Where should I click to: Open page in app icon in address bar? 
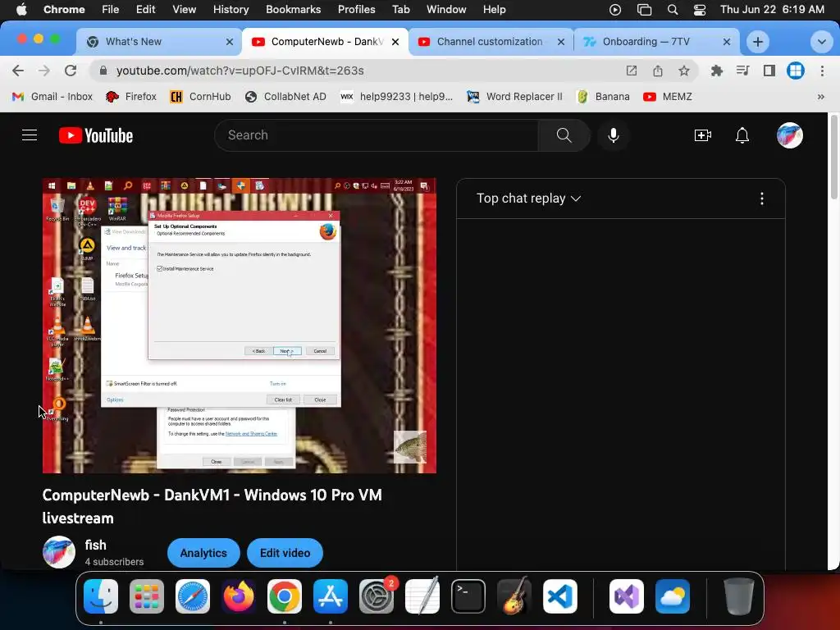coord(632,71)
